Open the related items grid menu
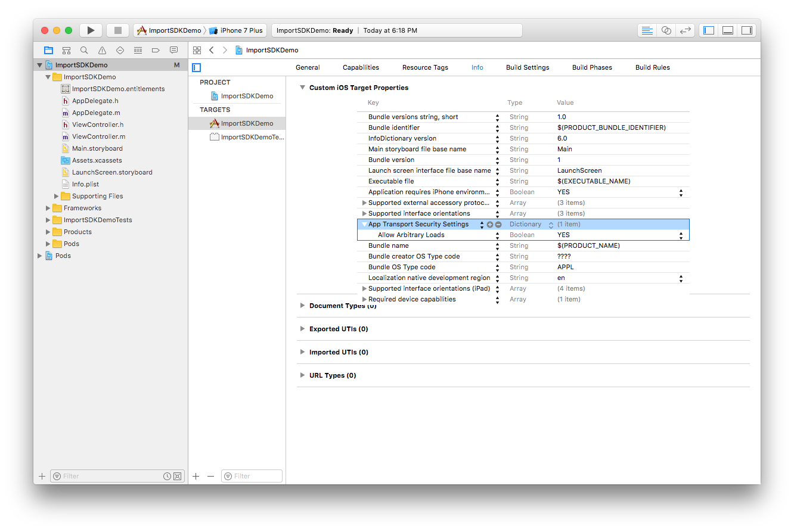 coord(197,50)
